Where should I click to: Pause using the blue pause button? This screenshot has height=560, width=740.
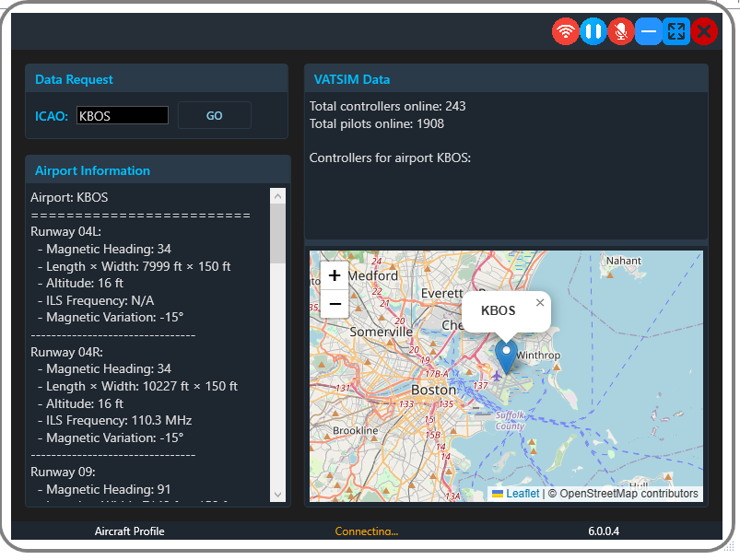click(x=593, y=31)
